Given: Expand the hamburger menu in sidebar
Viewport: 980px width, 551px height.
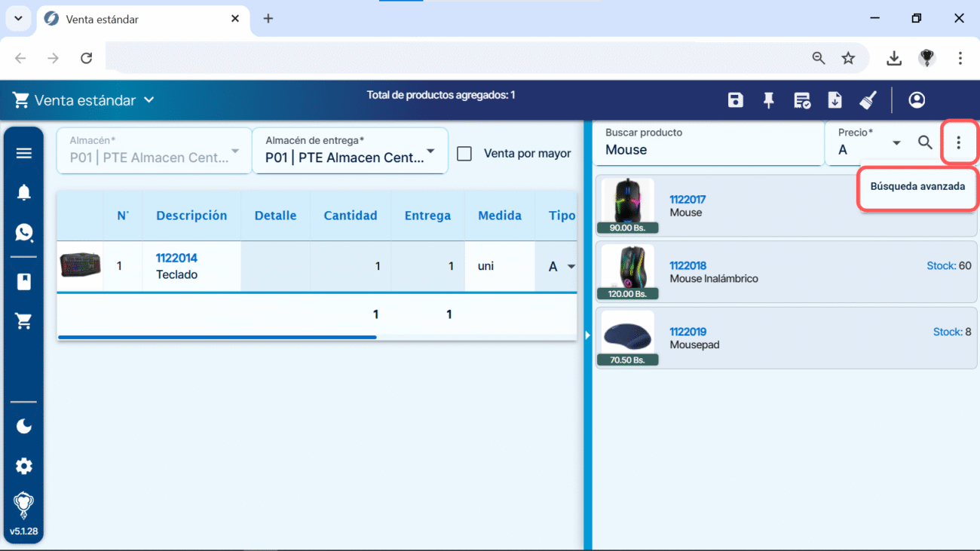Looking at the screenshot, I should click(x=24, y=154).
